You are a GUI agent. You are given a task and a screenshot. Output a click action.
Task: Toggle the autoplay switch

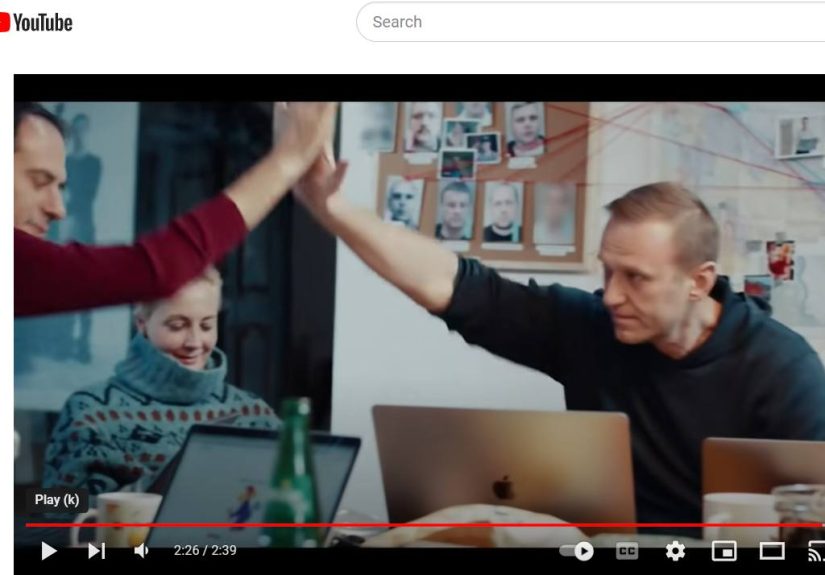click(x=577, y=550)
